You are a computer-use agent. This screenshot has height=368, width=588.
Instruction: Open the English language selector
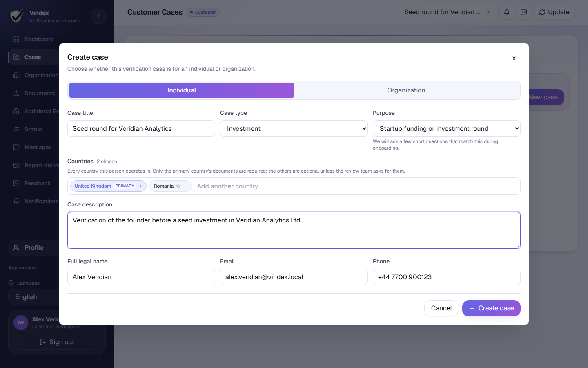(33, 297)
